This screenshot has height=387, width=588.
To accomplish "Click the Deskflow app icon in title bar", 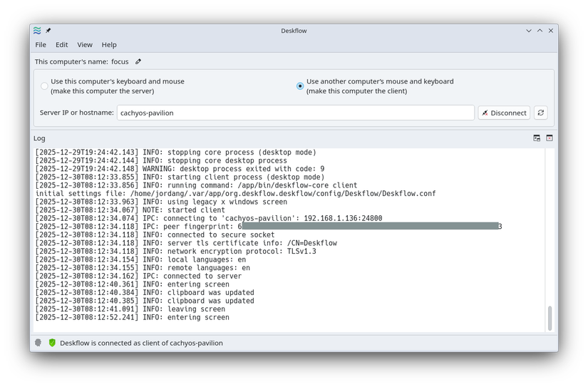I will 37,31.
